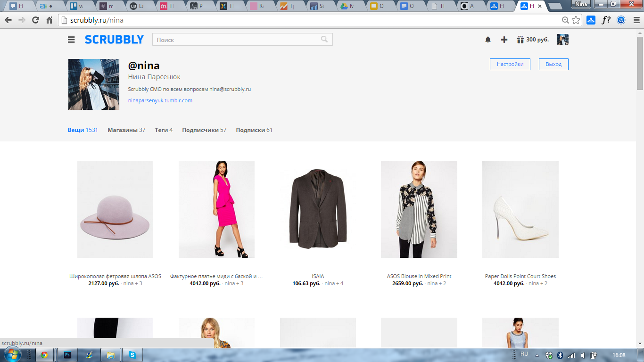644x362 pixels.
Task: Click the Nina Chrome profile button
Action: tap(581, 4)
